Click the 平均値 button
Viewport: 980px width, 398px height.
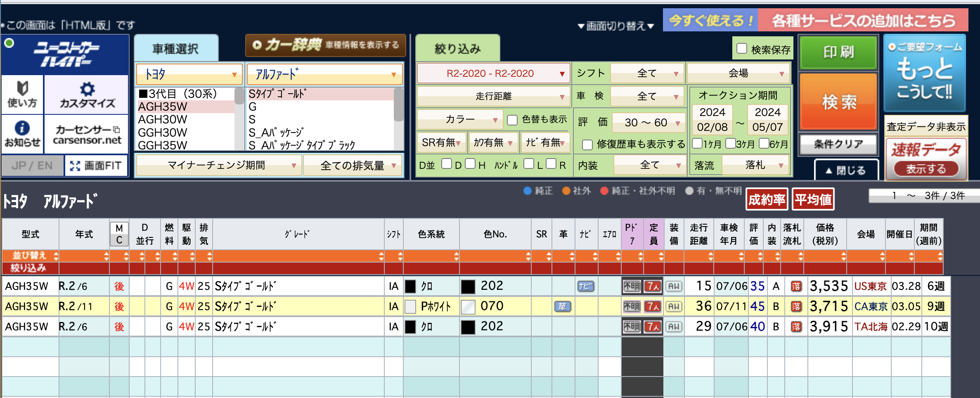813,200
